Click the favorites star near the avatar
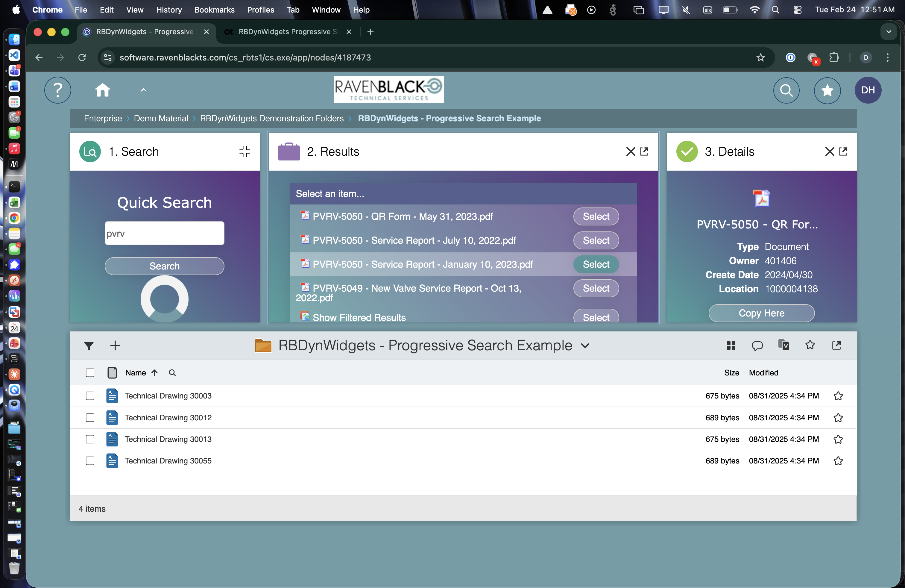 [x=827, y=90]
